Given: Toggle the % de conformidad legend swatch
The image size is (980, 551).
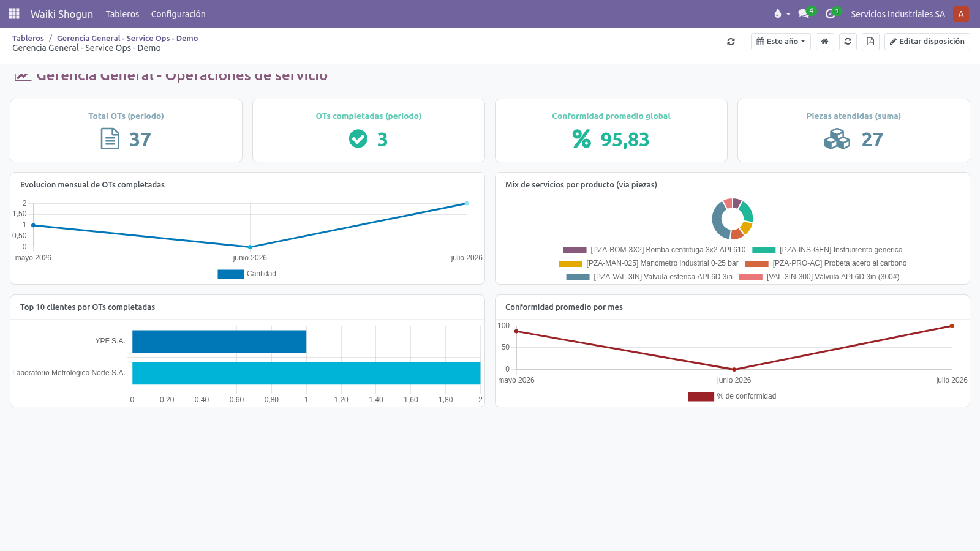Looking at the screenshot, I should pyautogui.click(x=701, y=396).
